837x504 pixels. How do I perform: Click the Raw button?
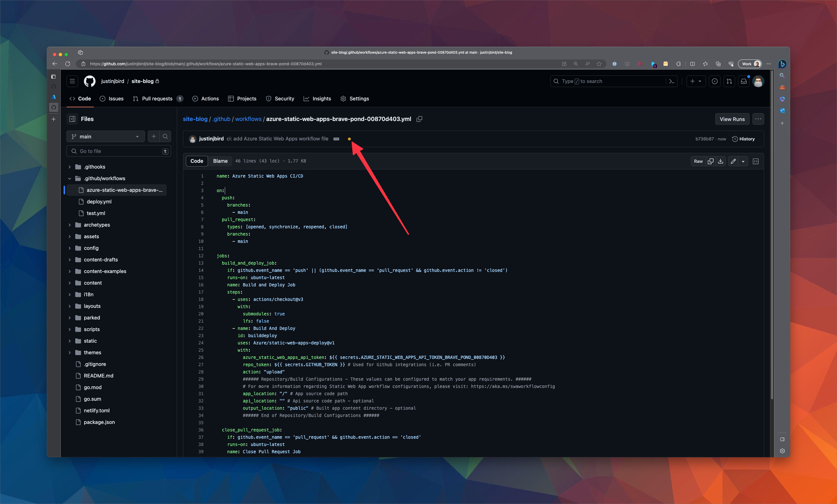[x=698, y=161]
